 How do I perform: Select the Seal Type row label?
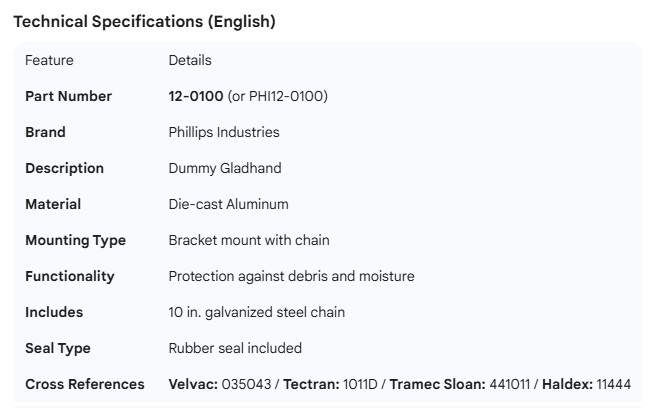point(58,348)
